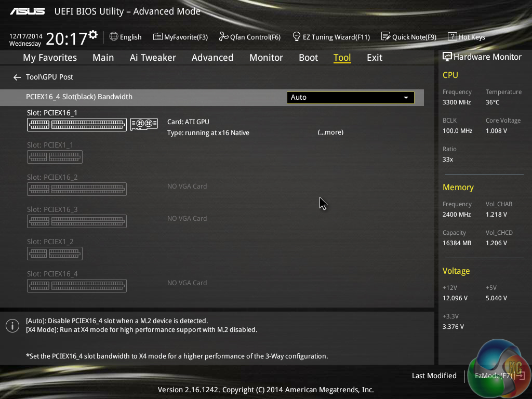The image size is (532, 399).
Task: Click 'NO VGA Card' for PCIEX16_3
Action: (x=187, y=219)
